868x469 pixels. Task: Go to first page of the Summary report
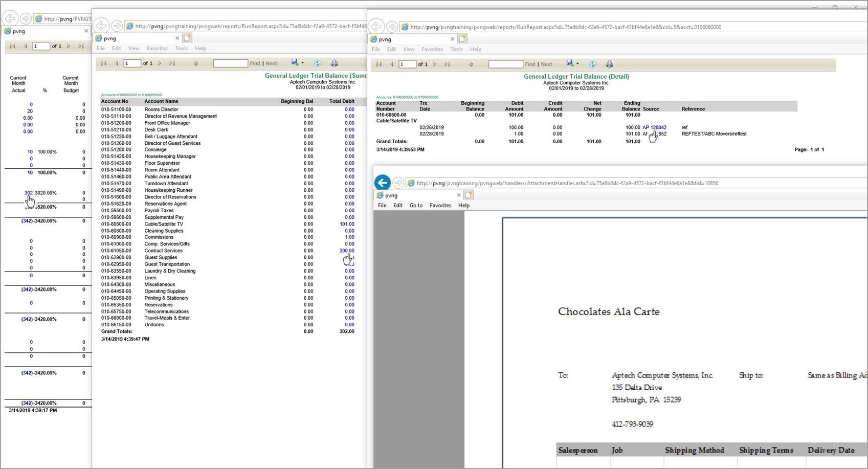click(104, 62)
